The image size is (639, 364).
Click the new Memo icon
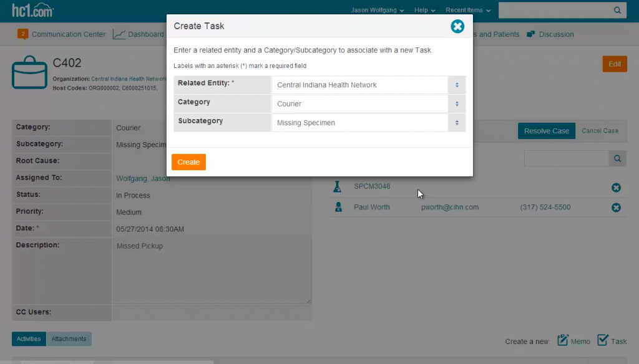coord(563,340)
